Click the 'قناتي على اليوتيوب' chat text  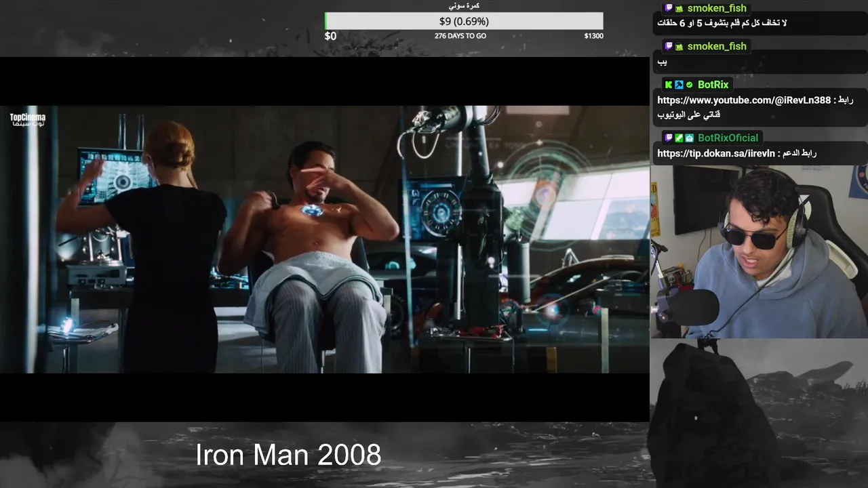point(688,115)
